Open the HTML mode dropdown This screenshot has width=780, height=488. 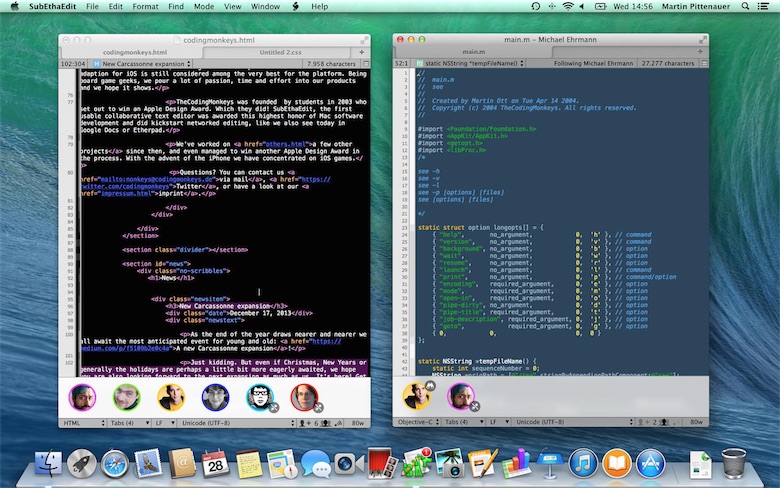83,423
